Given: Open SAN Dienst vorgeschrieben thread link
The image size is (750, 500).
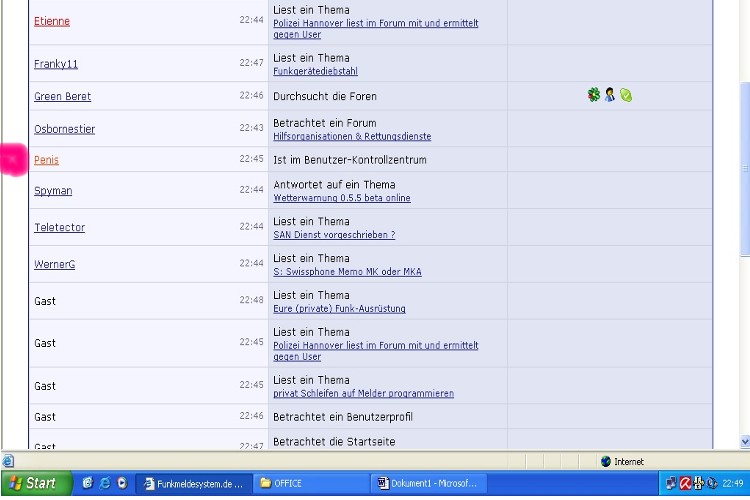Looking at the screenshot, I should (334, 235).
